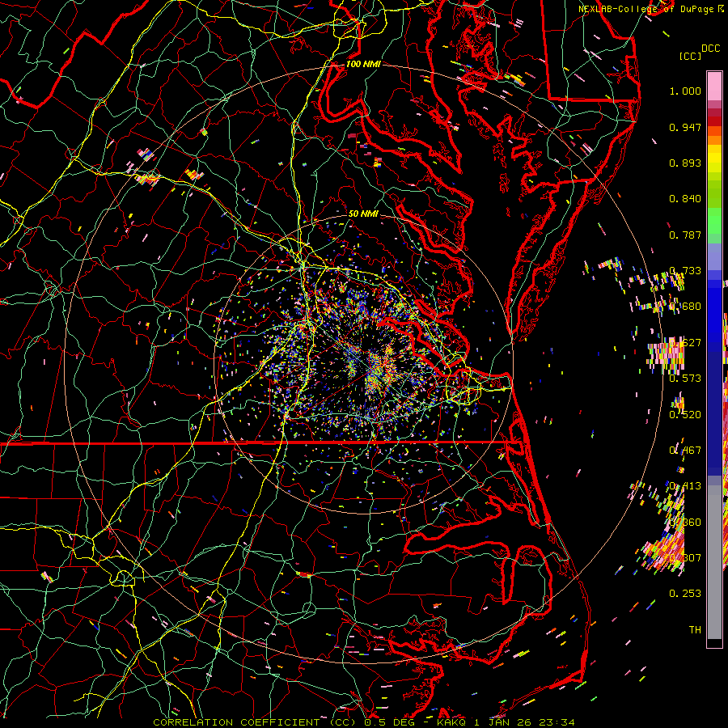Click the 1.000 scale value
This screenshot has height=728, width=728.
(685, 91)
